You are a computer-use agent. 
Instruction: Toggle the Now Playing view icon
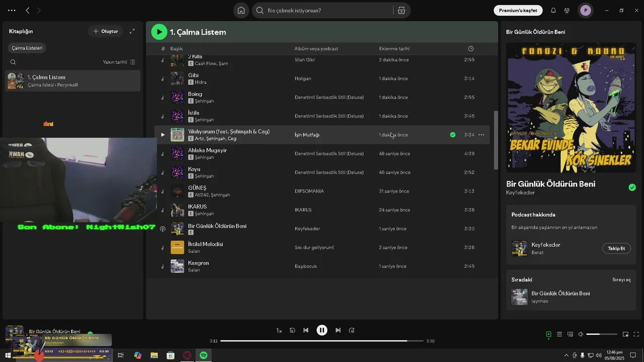[x=548, y=334]
